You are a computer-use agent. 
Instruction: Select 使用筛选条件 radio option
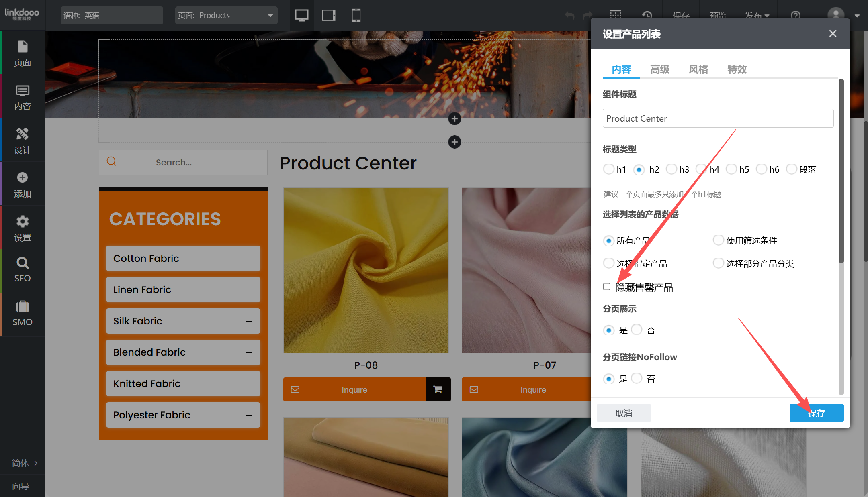point(718,240)
